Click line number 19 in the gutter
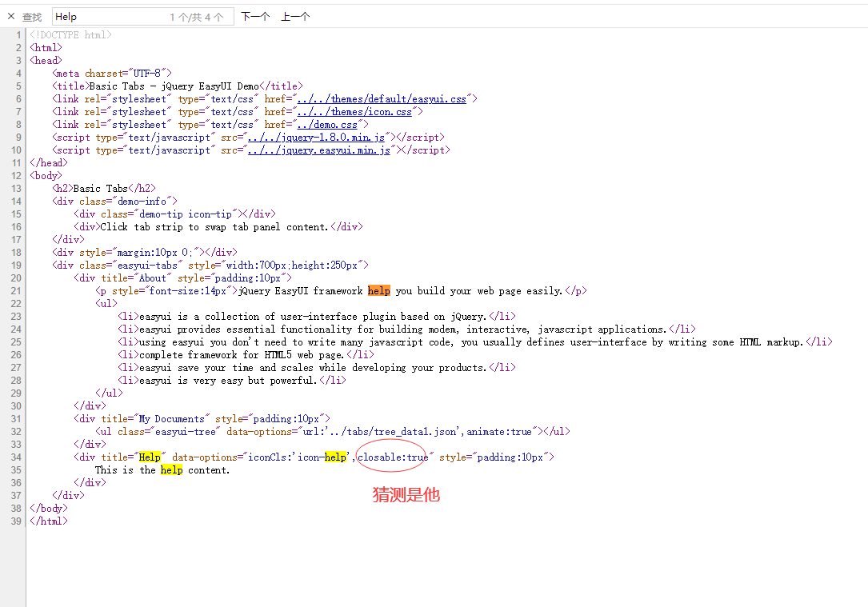 coord(16,266)
